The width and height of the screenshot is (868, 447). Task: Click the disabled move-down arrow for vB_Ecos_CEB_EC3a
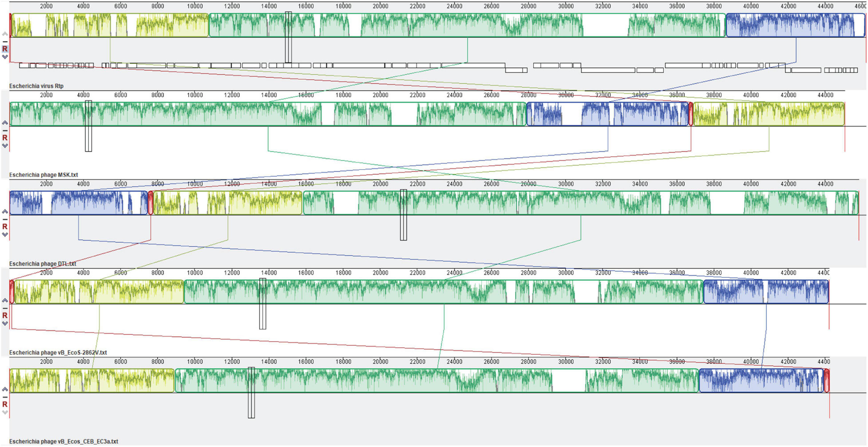click(x=5, y=412)
